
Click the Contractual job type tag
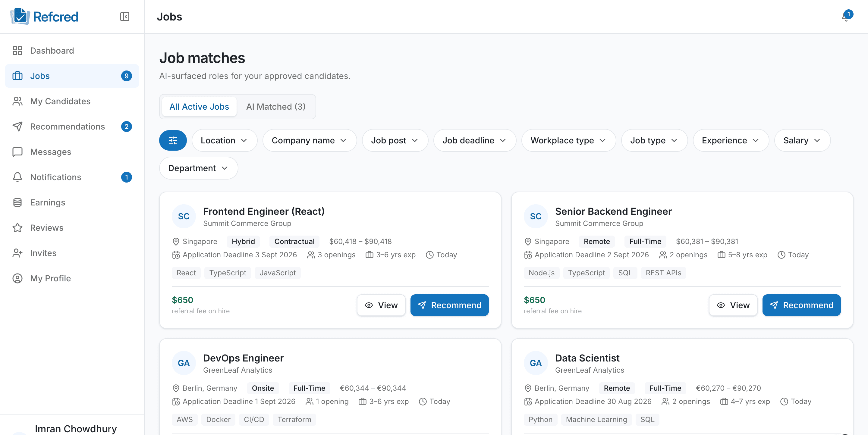click(x=294, y=241)
